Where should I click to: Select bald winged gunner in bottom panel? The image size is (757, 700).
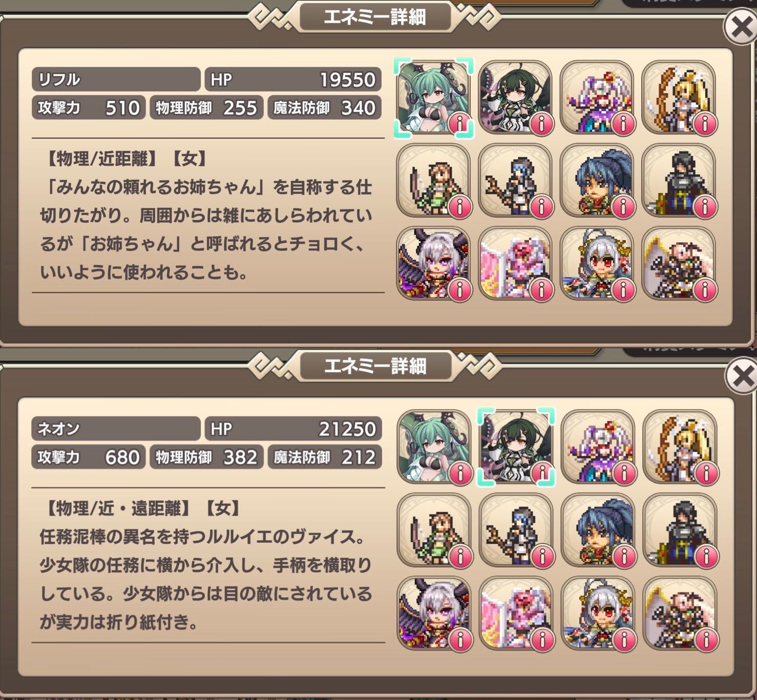680,613
